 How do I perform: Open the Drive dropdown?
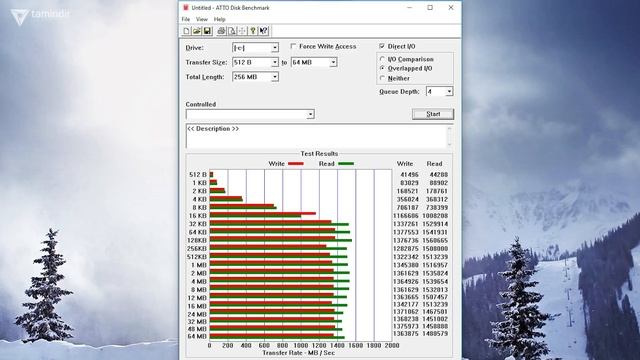(x=275, y=48)
